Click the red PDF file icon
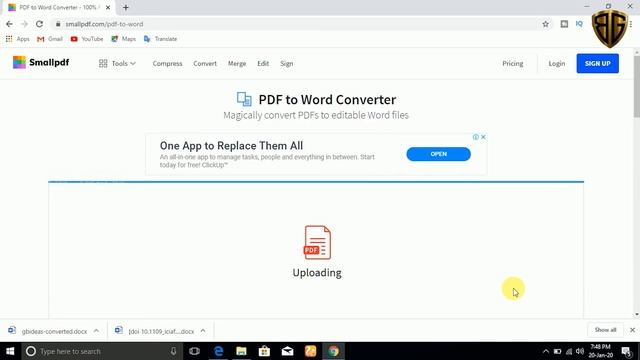The width and height of the screenshot is (640, 360). (x=317, y=242)
